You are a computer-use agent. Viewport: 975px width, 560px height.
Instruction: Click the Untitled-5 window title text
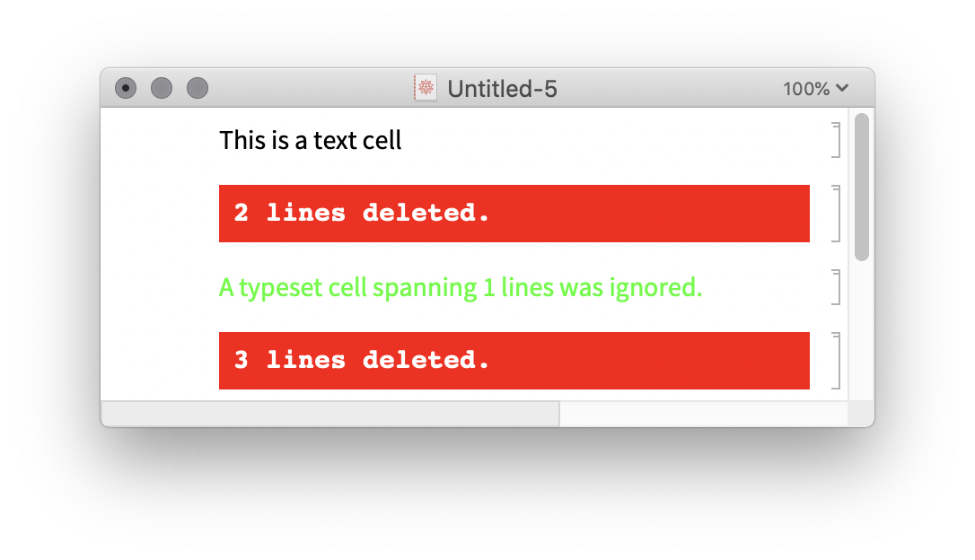point(502,89)
